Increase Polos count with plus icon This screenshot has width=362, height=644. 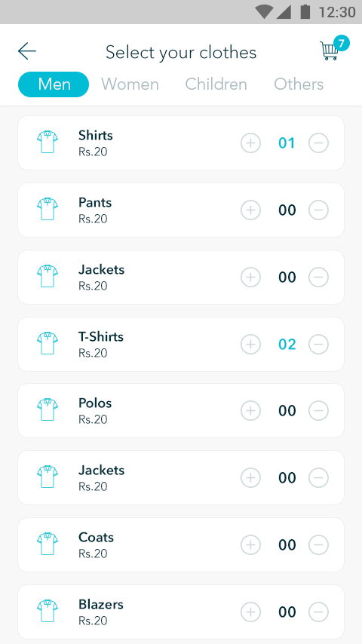[x=250, y=411]
